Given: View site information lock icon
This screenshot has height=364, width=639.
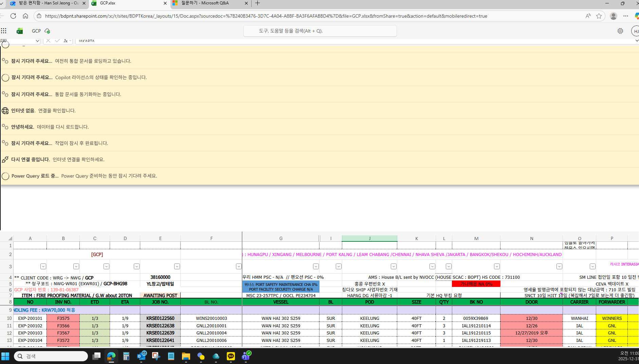Looking at the screenshot, I should tap(39, 16).
